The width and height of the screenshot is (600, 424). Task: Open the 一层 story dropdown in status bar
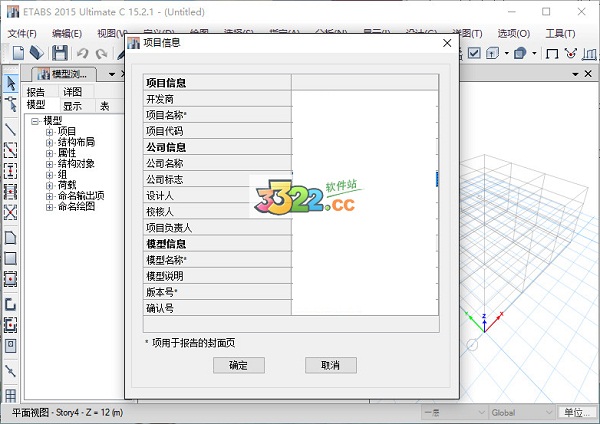pyautogui.click(x=454, y=413)
